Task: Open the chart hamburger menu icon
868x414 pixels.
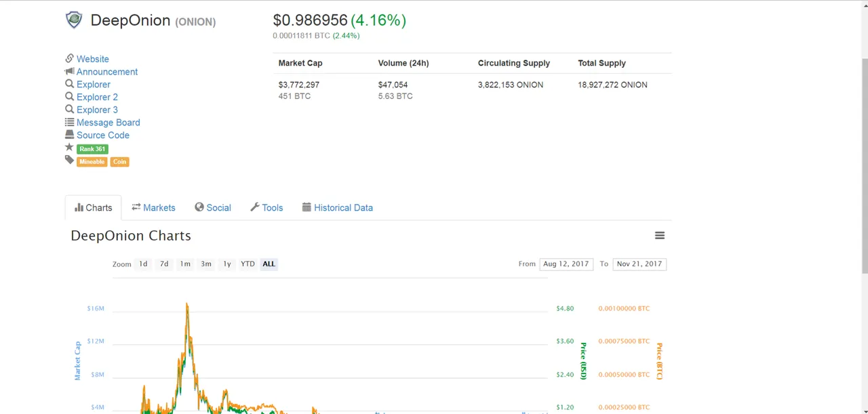Action: pyautogui.click(x=660, y=236)
